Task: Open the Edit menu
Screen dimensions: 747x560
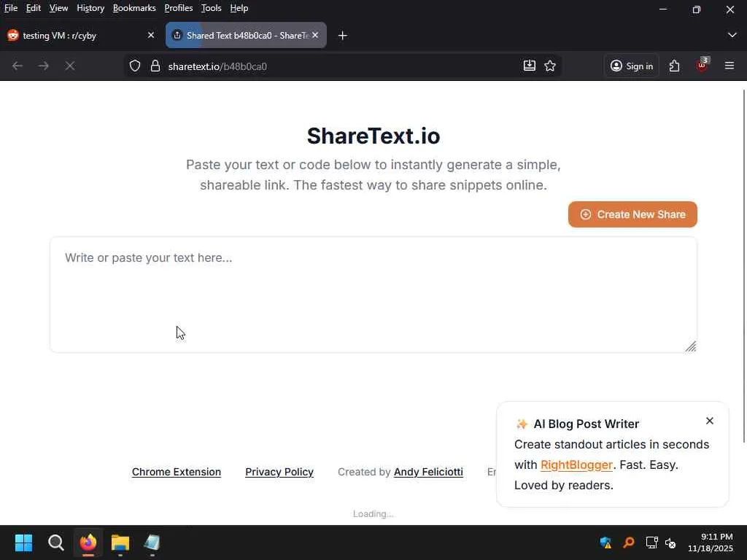Action: [x=34, y=8]
